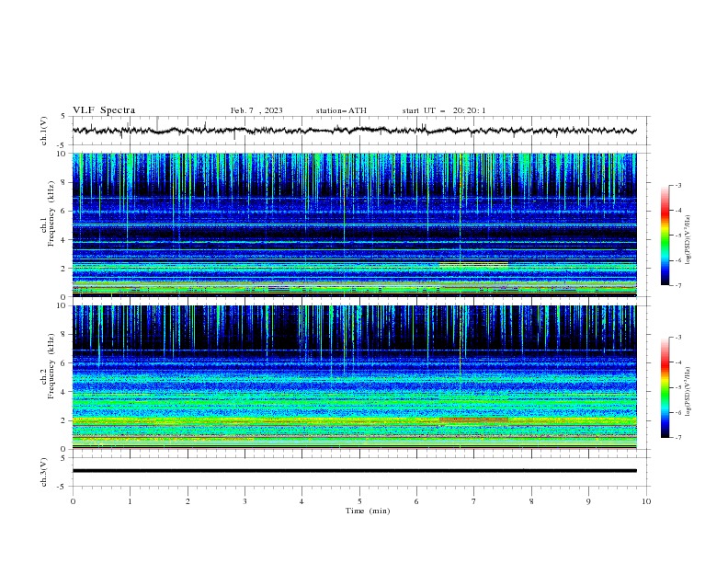Click the yellow 2 kHz band in ch.1 spectrogram
This screenshot has height=563, width=728.
pos(473,265)
